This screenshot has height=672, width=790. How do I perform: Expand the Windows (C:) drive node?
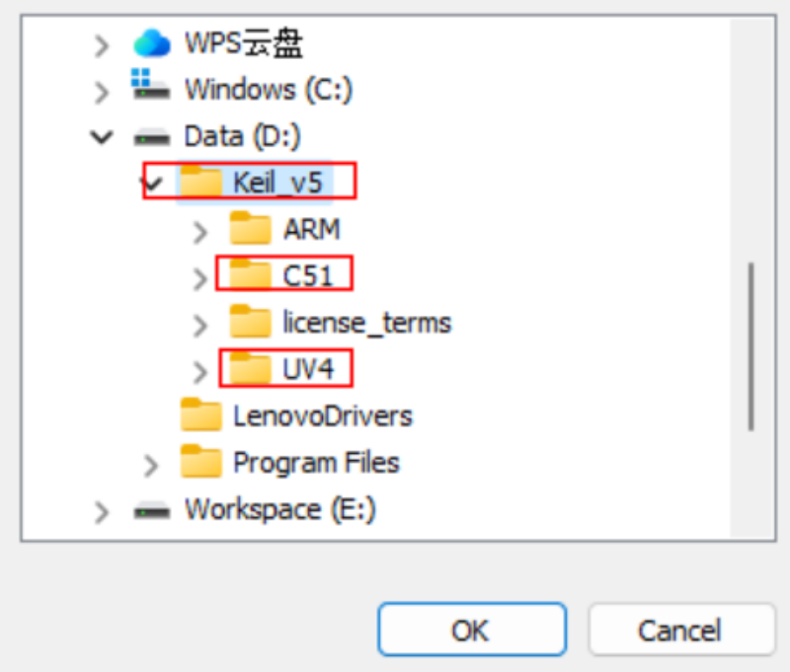(x=101, y=92)
